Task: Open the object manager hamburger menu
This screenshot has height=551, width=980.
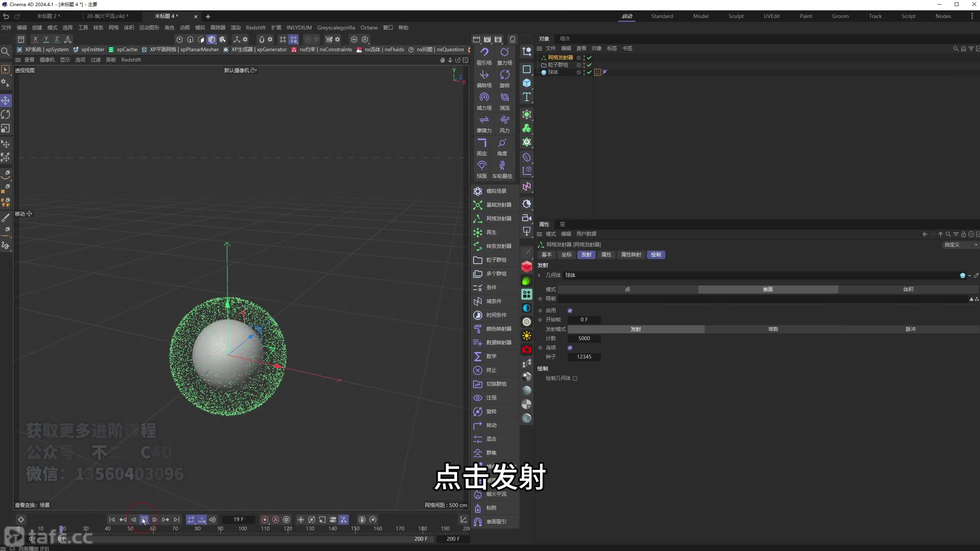Action: point(539,49)
